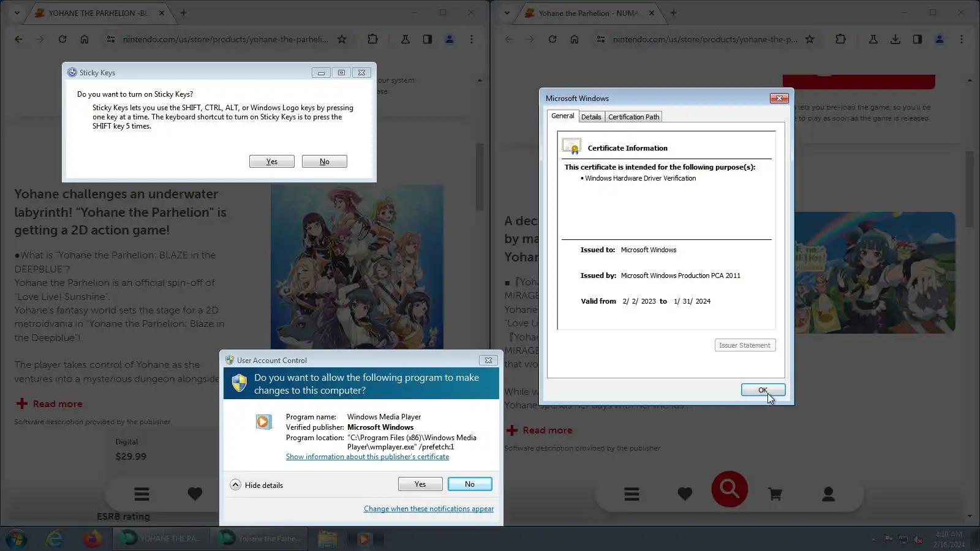
Task: Launch Firefox from the taskbar
Action: pyautogui.click(x=92, y=539)
